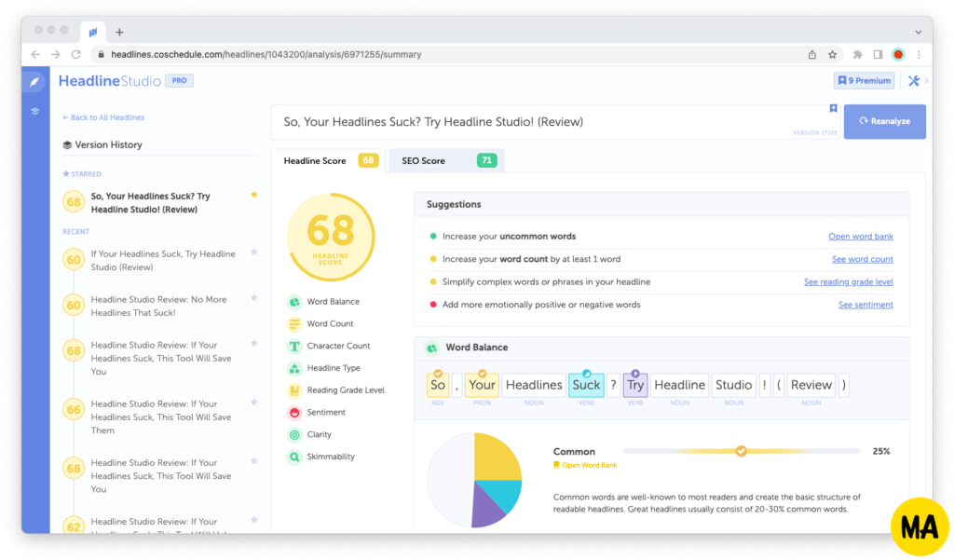Switch to the Headline Score tab
This screenshot has width=954, height=560.
click(329, 160)
